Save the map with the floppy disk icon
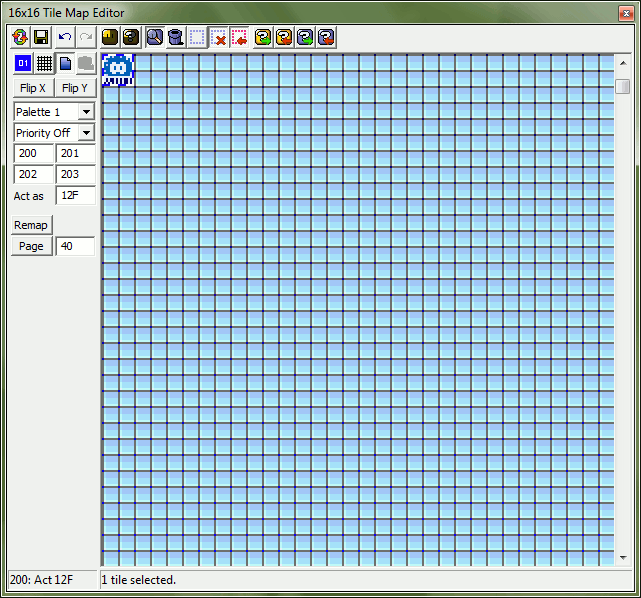Image resolution: width=641 pixels, height=598 pixels. click(41, 38)
